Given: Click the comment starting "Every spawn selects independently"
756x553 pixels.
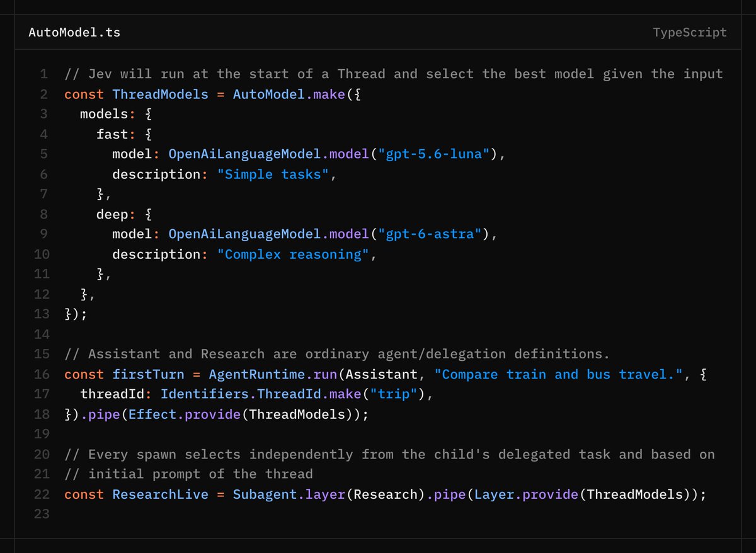Looking at the screenshot, I should [390, 454].
